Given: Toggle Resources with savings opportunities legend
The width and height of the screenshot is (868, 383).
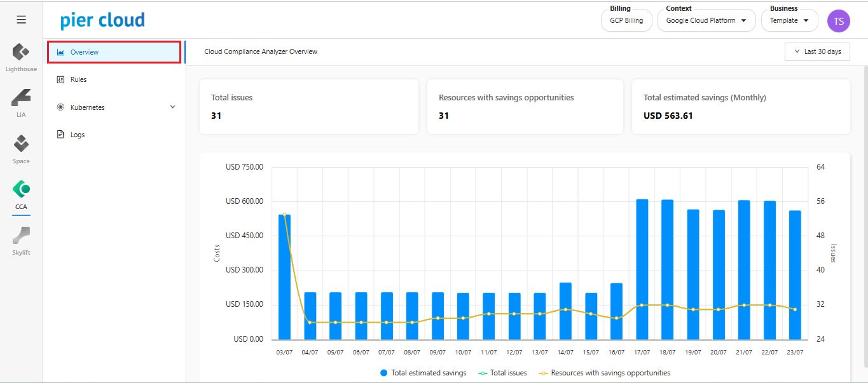Looking at the screenshot, I should click(x=604, y=373).
